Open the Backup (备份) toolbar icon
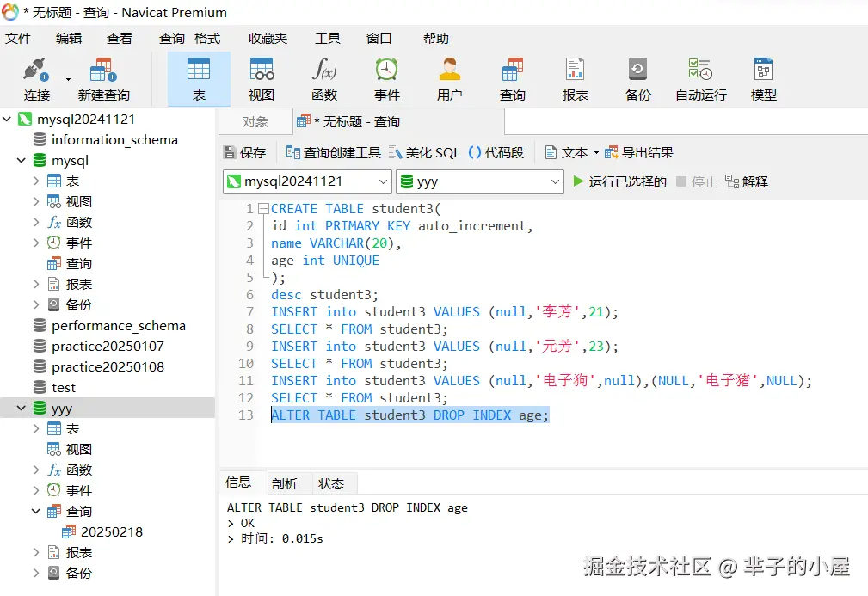868x596 pixels. (637, 71)
